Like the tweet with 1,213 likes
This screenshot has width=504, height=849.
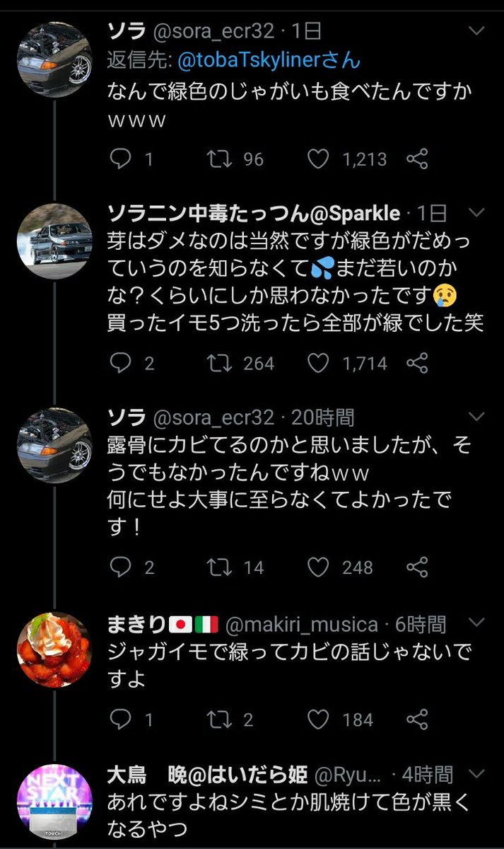point(319,159)
